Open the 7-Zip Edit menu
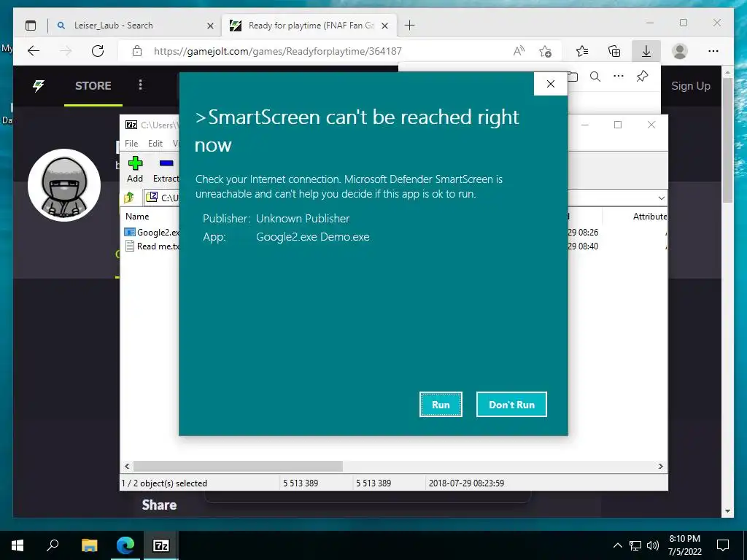 pyautogui.click(x=155, y=144)
